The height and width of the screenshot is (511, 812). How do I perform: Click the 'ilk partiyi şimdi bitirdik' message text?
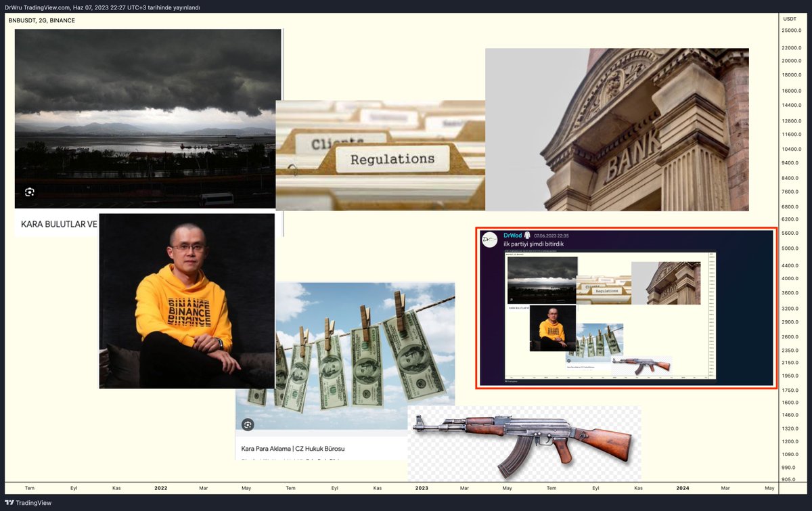[x=534, y=244]
